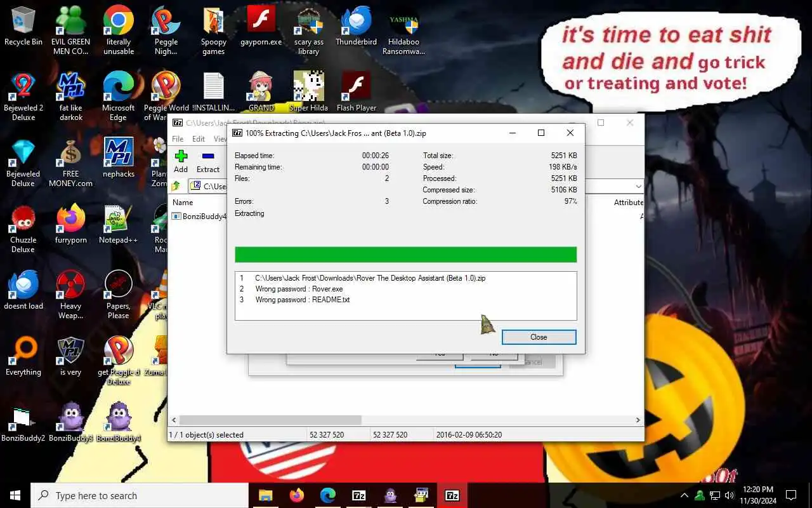The image size is (812, 508).
Task: Click the 2016-02-09 06:50:20 status bar entry
Action: point(469,435)
